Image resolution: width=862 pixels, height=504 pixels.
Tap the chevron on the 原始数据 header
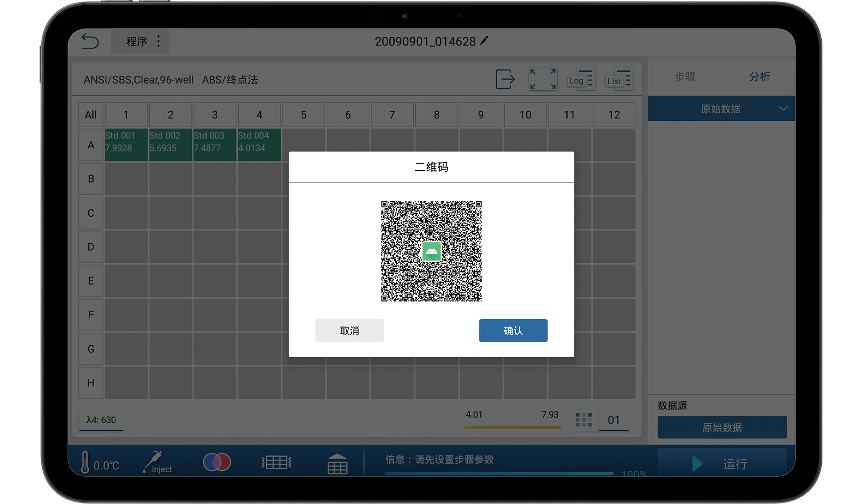coord(783,109)
